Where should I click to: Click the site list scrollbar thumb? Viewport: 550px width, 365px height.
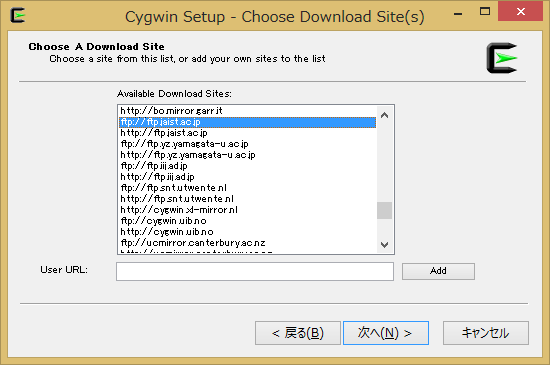[384, 210]
